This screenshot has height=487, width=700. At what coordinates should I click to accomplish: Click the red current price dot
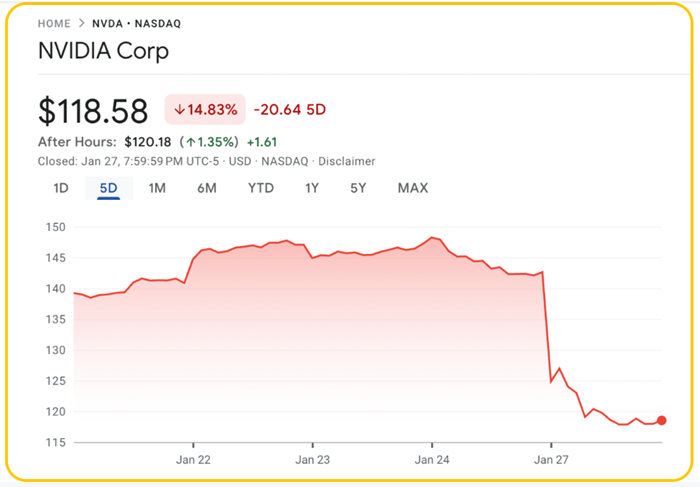click(662, 420)
